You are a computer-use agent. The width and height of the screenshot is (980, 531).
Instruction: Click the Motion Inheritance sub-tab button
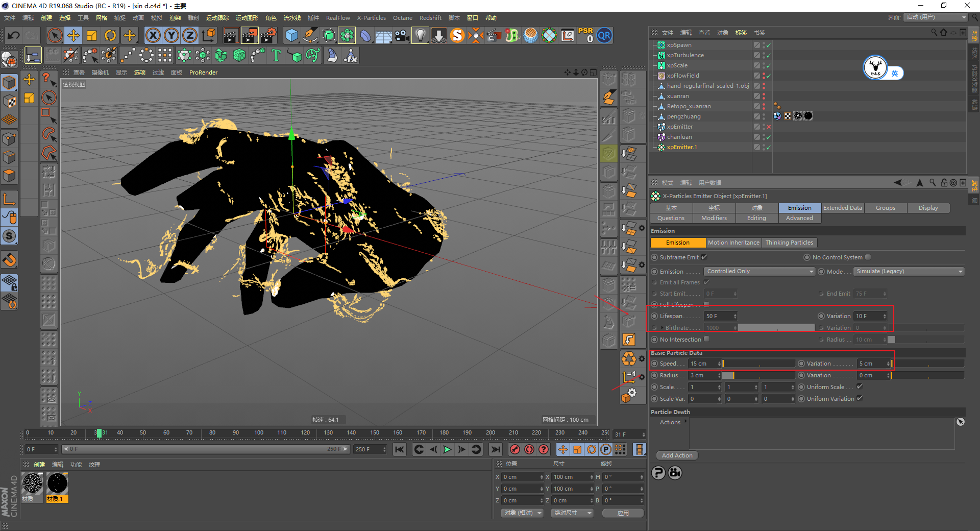click(x=733, y=243)
